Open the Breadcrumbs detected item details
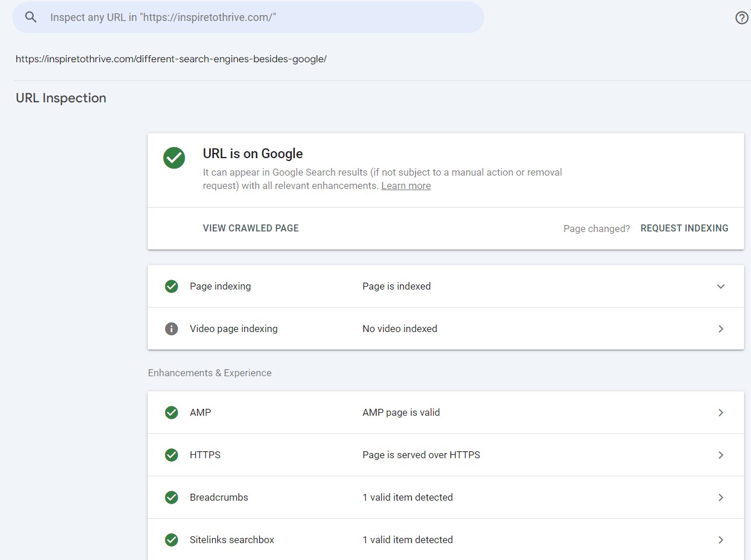The image size is (751, 560). (721, 497)
